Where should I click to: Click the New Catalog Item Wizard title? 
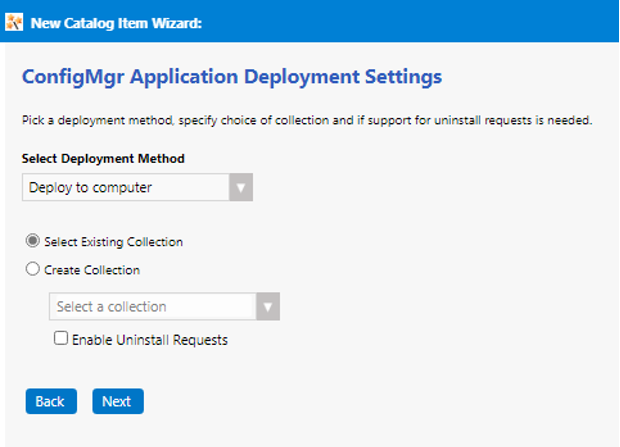117,24
